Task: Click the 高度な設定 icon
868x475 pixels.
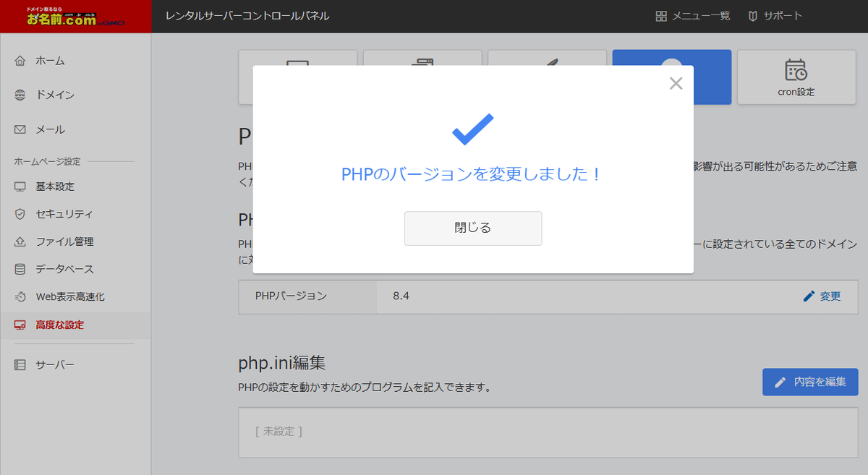Action: (20, 325)
